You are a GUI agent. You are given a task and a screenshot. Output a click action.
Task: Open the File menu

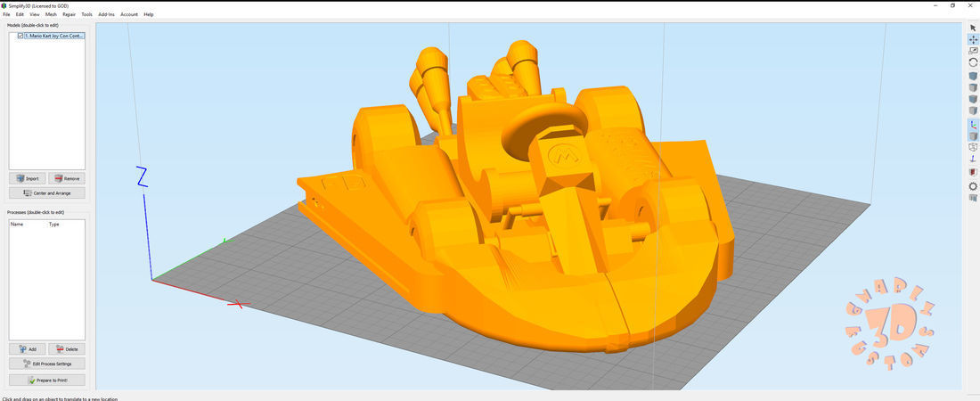tap(6, 14)
